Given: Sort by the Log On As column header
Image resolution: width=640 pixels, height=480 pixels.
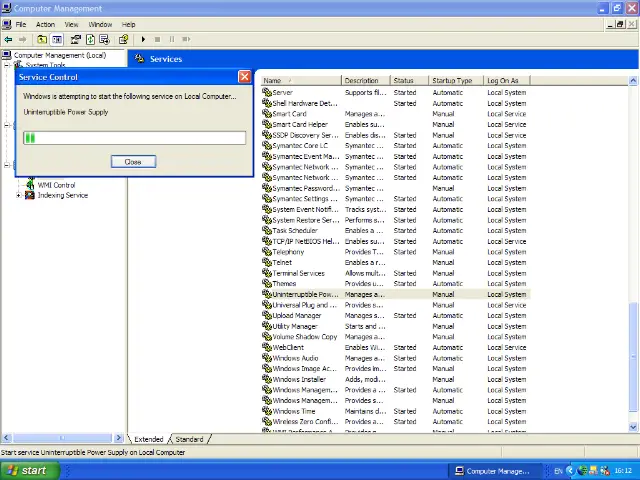Looking at the screenshot, I should point(507,80).
